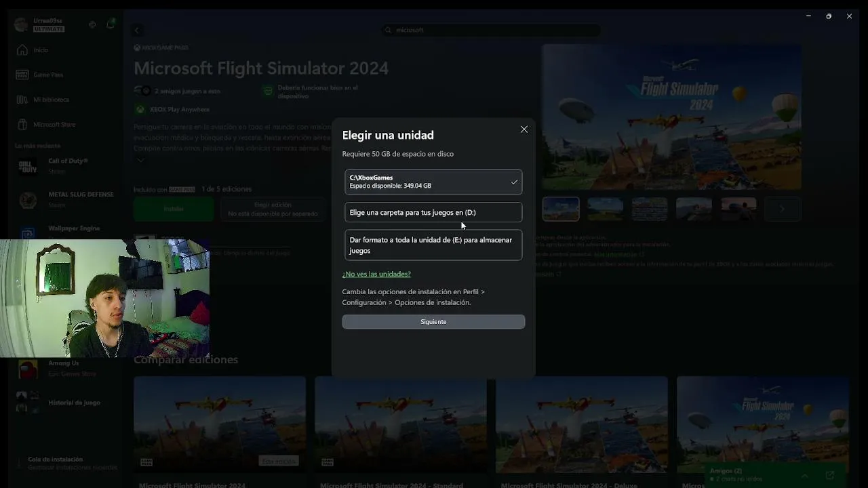Image resolution: width=868 pixels, height=488 pixels.
Task: Go back with the back arrow
Action: (x=137, y=30)
